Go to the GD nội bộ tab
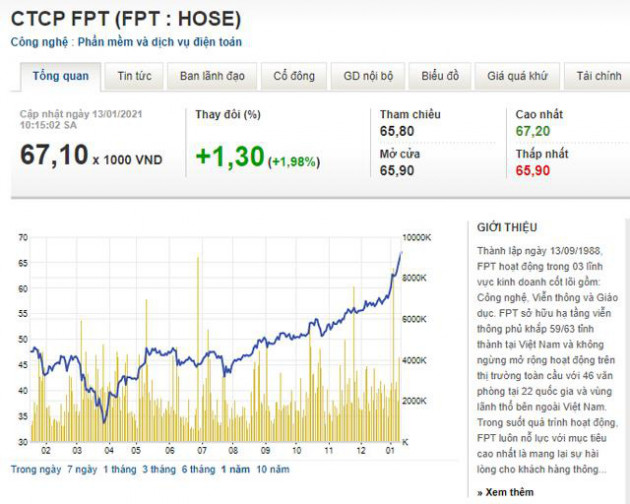The height and width of the screenshot is (504, 630). click(368, 76)
